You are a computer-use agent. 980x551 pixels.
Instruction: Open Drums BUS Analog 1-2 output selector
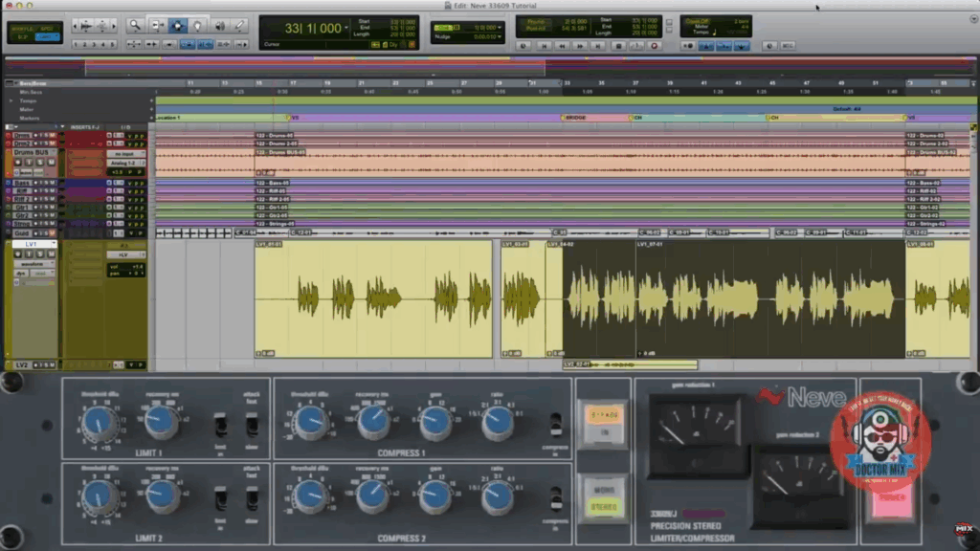[x=125, y=163]
